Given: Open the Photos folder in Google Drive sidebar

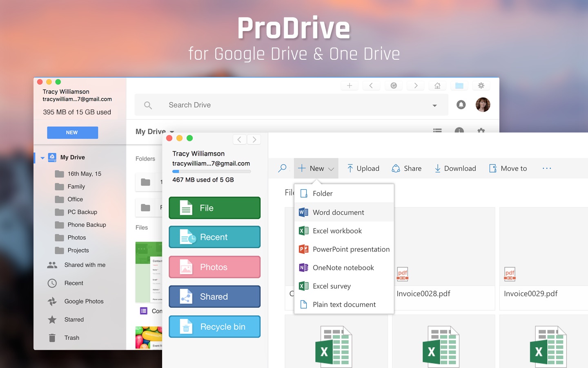Looking at the screenshot, I should [x=70, y=238].
